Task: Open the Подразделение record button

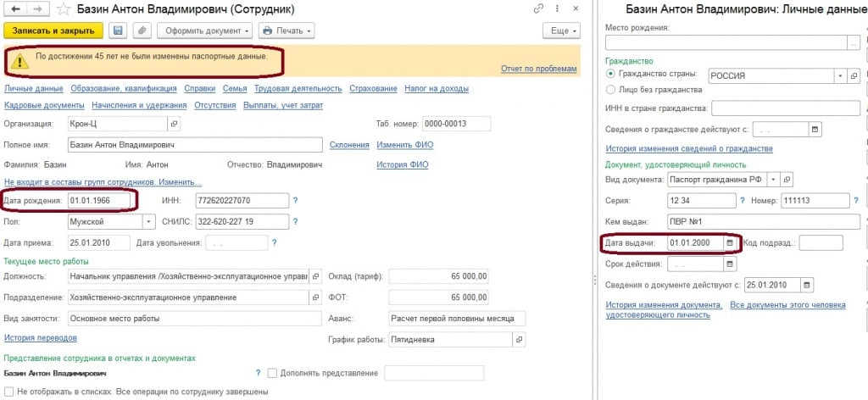Action: click(x=315, y=297)
